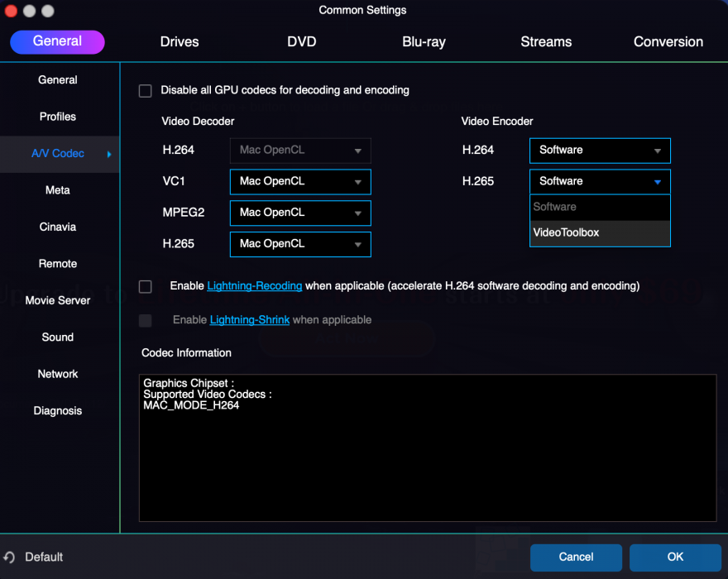This screenshot has height=579, width=728.
Task: Click the arrow beside A/V Codec
Action: click(x=109, y=154)
